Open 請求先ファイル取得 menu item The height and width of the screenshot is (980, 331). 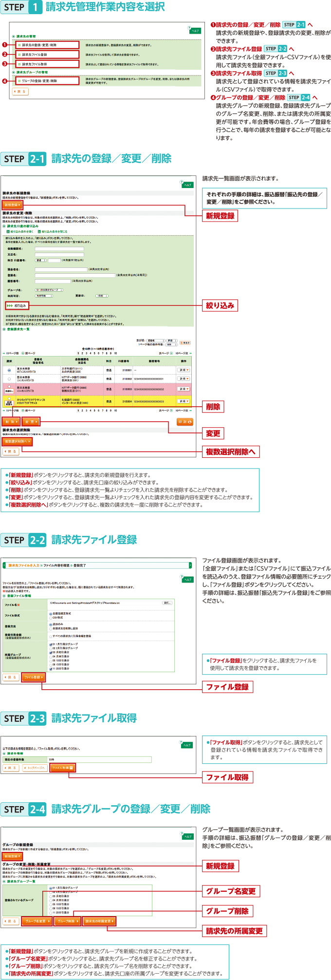point(47,64)
